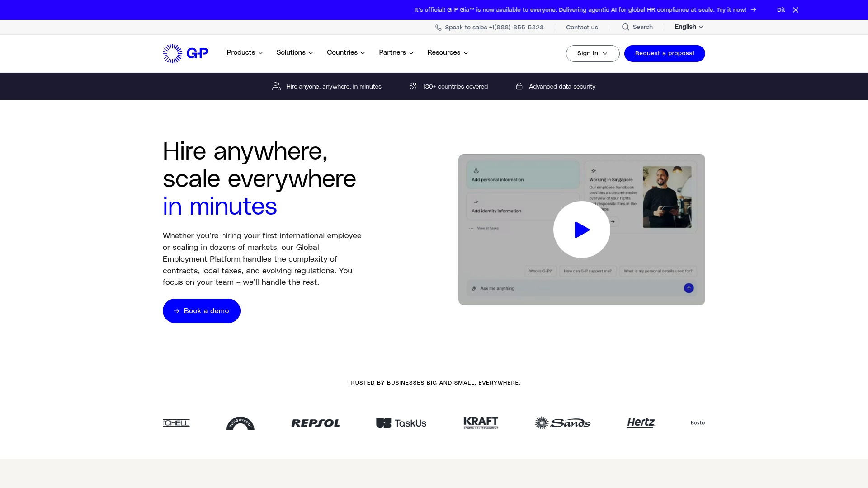Open the English language selector
This screenshot has width=868, height=488.
tap(689, 27)
